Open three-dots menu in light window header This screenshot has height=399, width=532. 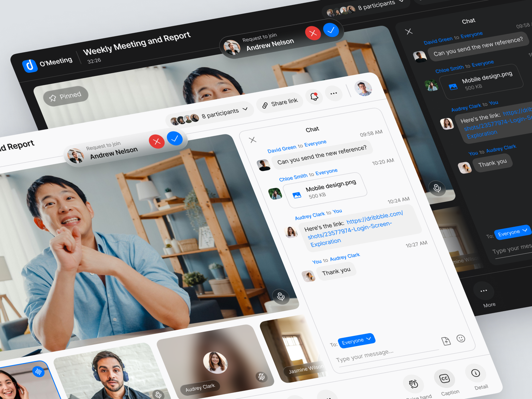333,93
